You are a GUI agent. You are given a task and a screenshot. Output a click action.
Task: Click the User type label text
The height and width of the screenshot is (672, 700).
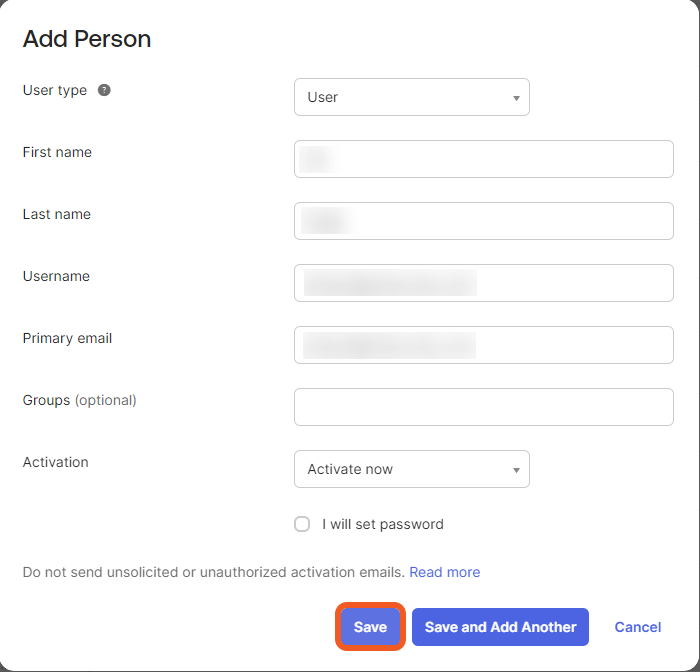click(55, 90)
